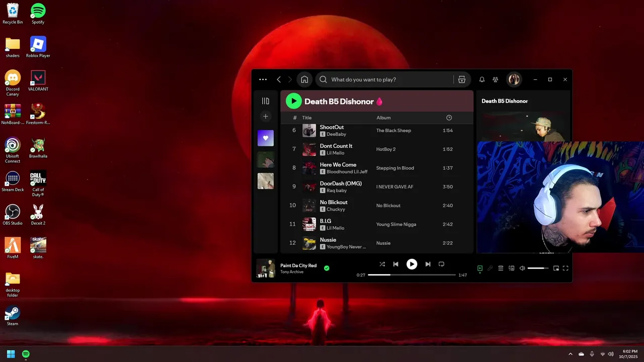The height and width of the screenshot is (362, 644).
Task: Toggle the green saved checkmark for current song
Action: (327, 268)
